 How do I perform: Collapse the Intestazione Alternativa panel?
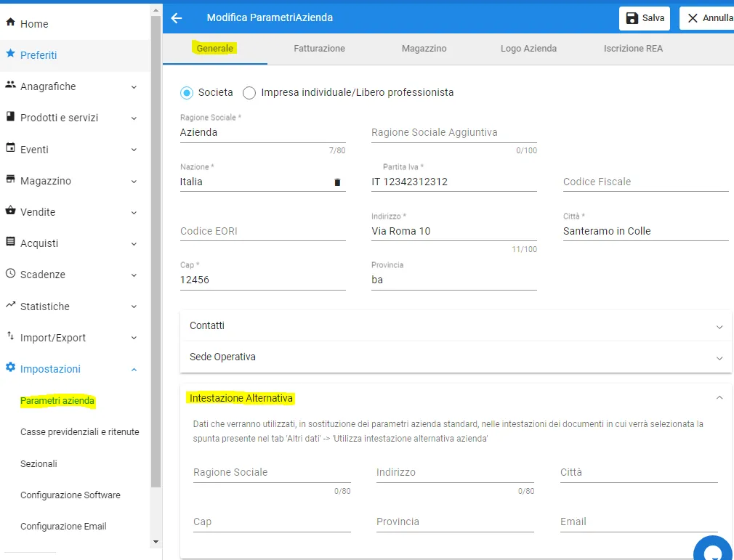tap(719, 397)
